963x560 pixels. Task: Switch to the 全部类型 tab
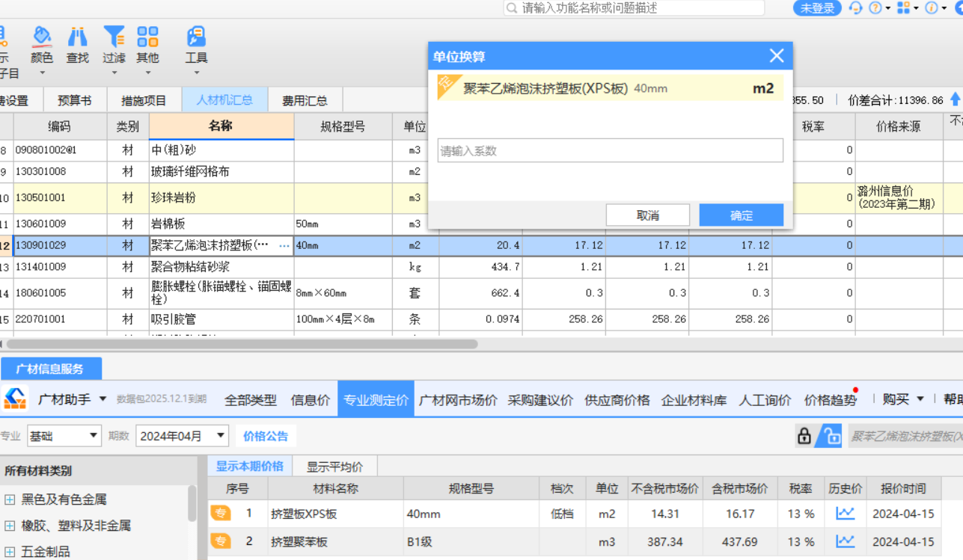click(251, 400)
